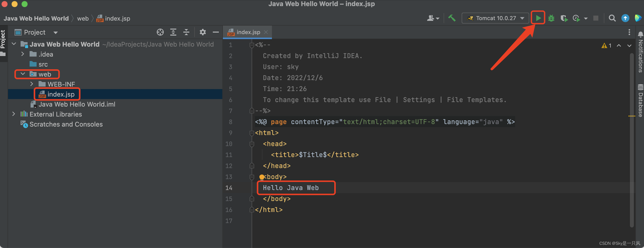Run with Coverage shield icon

click(564, 18)
